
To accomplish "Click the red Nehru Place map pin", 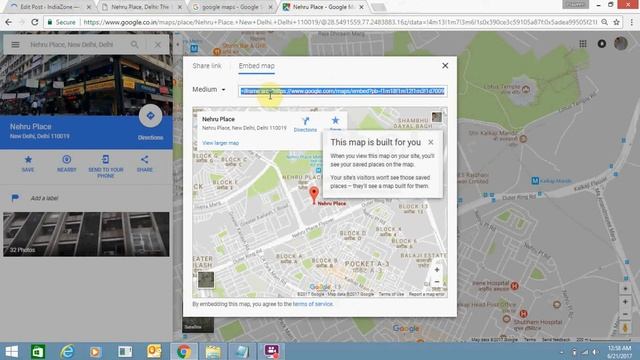I will pyautogui.click(x=313, y=195).
